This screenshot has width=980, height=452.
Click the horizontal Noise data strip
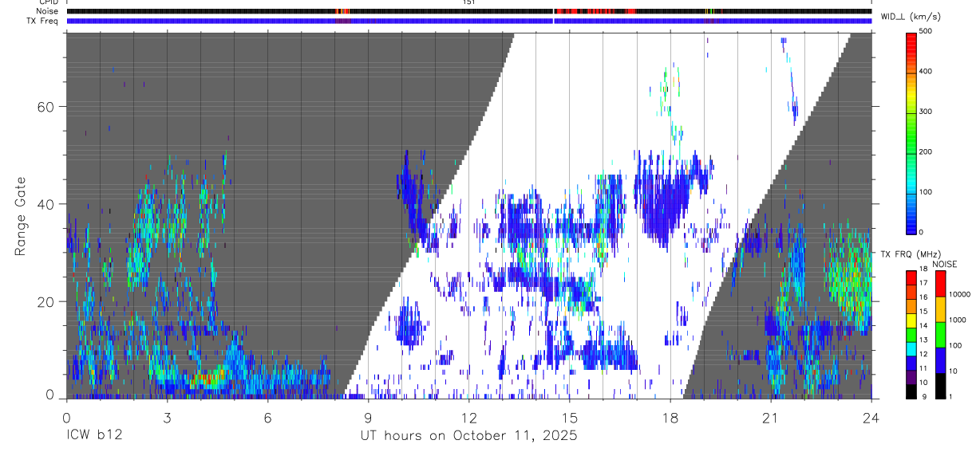(x=469, y=11)
